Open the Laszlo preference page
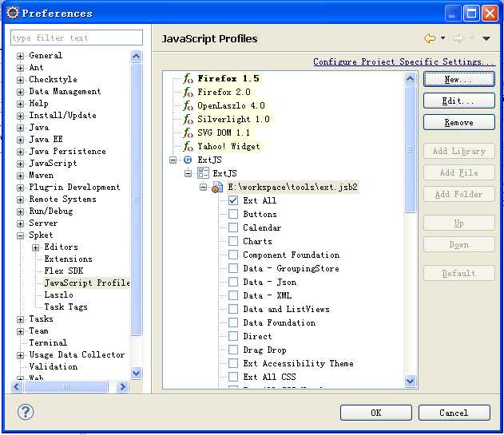 pyautogui.click(x=58, y=295)
